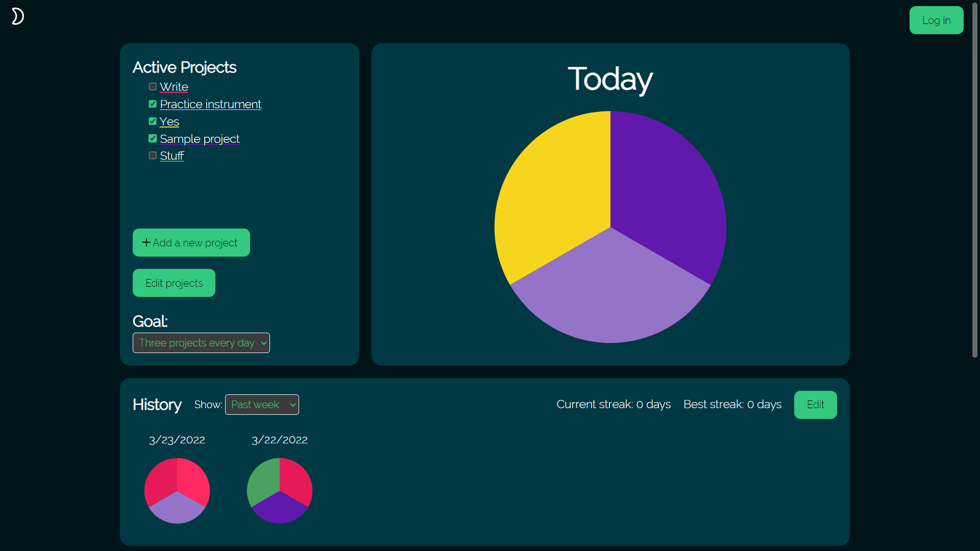The width and height of the screenshot is (980, 551).
Task: Click the plus icon in Add a new project
Action: [x=146, y=242]
